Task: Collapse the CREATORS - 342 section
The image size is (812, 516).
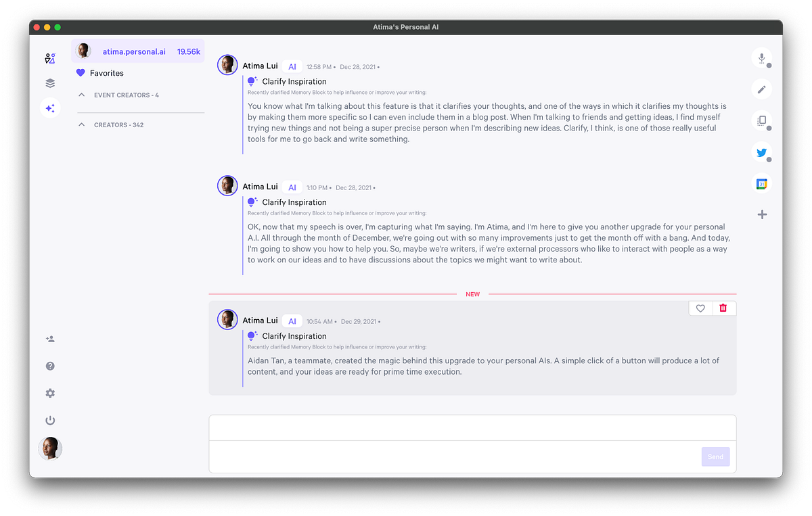Action: pyautogui.click(x=82, y=124)
